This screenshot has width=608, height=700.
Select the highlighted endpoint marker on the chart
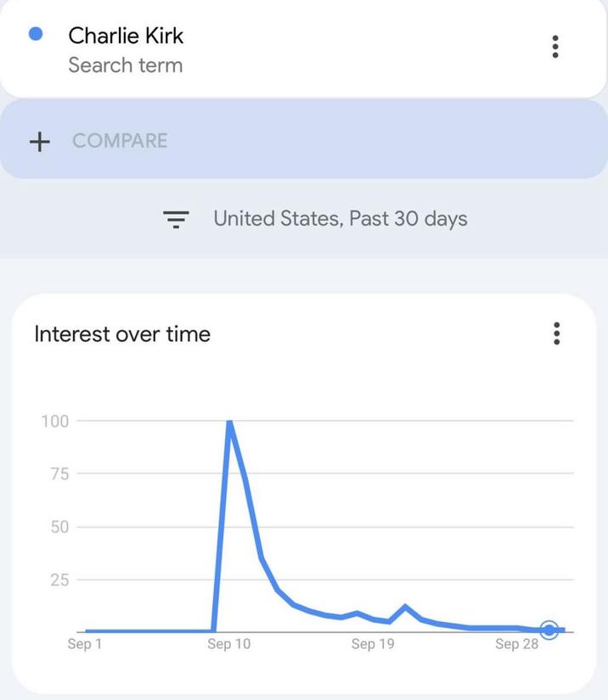point(549,630)
